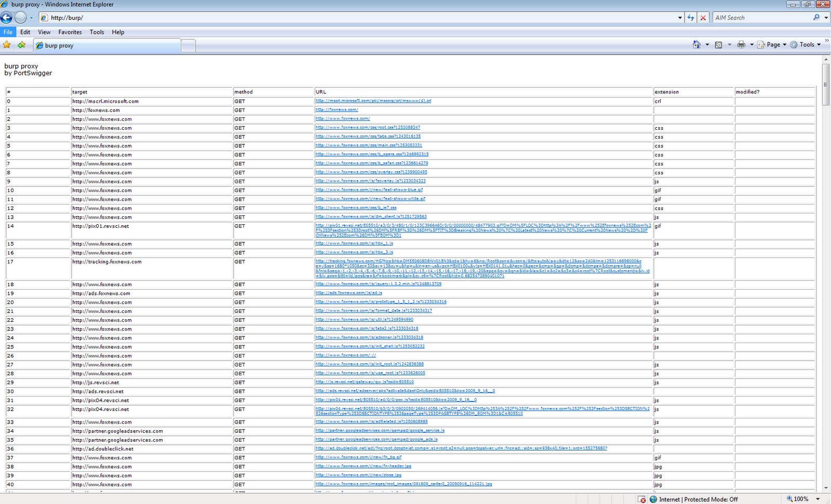Viewport: 831px width, 504px height.
Task: Open the mscrl.microsoft.com .crl URL link
Action: pyautogui.click(x=373, y=101)
